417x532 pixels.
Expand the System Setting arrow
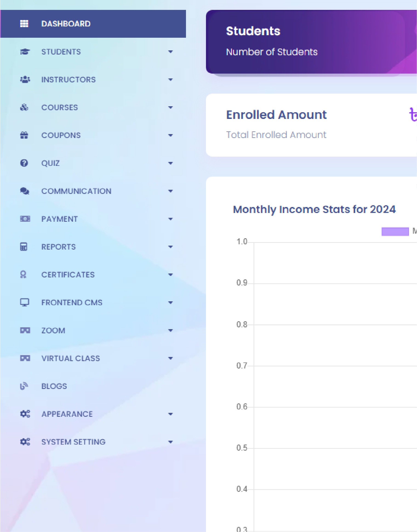pos(170,442)
